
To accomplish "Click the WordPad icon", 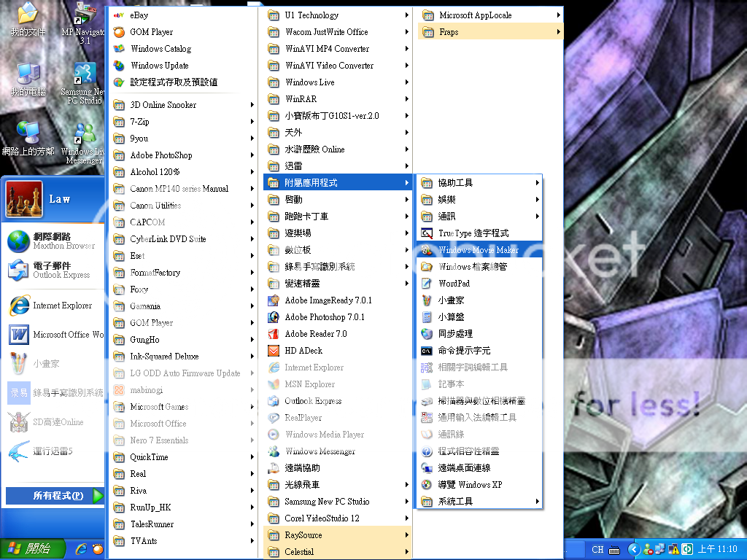I will pos(427,284).
